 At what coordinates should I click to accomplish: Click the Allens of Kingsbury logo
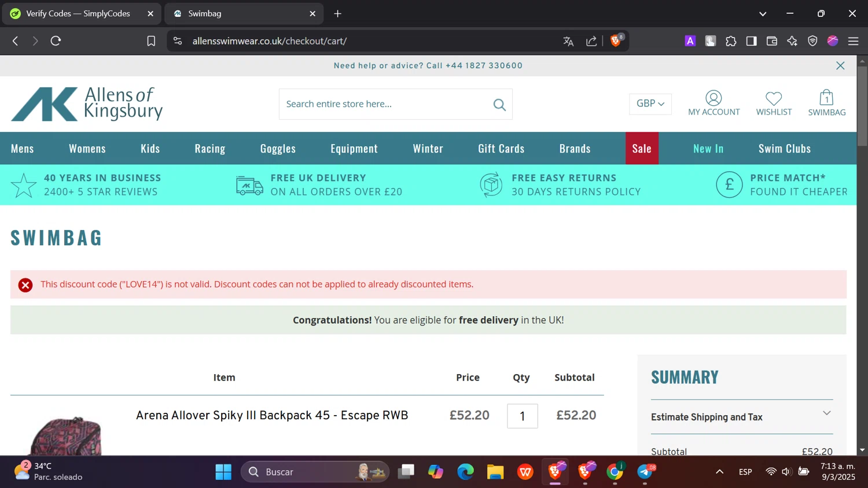(87, 104)
